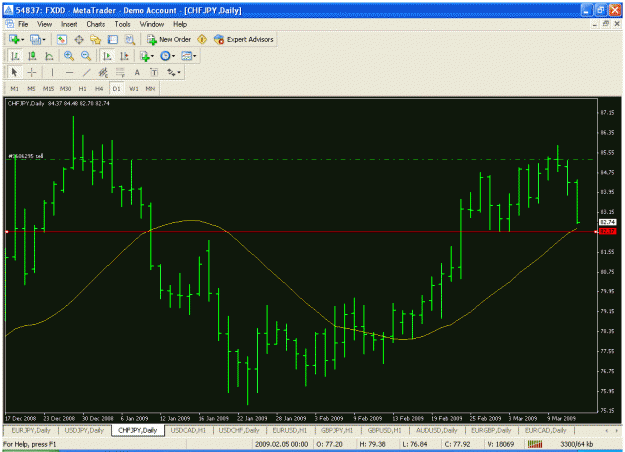
Task: Switch to EURCAD,Daily chart tab
Action: click(545, 430)
